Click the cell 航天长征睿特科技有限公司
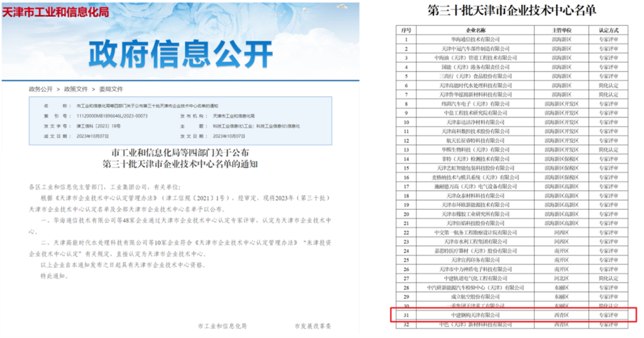 (475, 141)
